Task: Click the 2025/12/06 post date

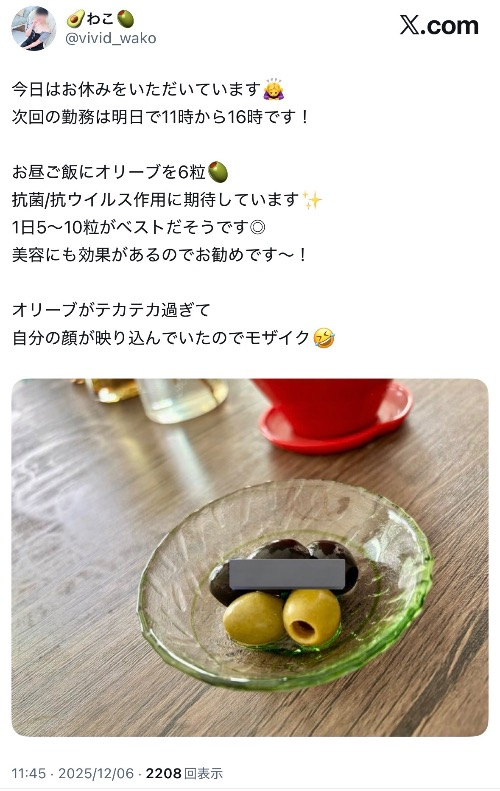Action: point(96,773)
